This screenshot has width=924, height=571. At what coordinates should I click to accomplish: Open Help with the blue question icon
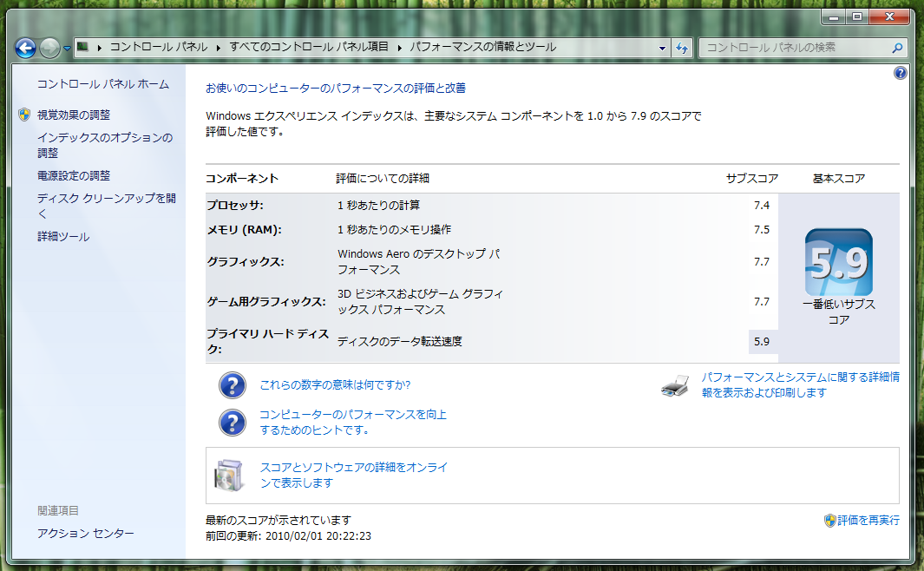900,73
